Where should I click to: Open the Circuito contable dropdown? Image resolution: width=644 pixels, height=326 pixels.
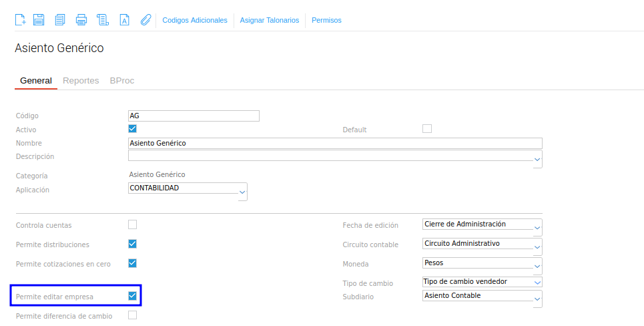[537, 247]
